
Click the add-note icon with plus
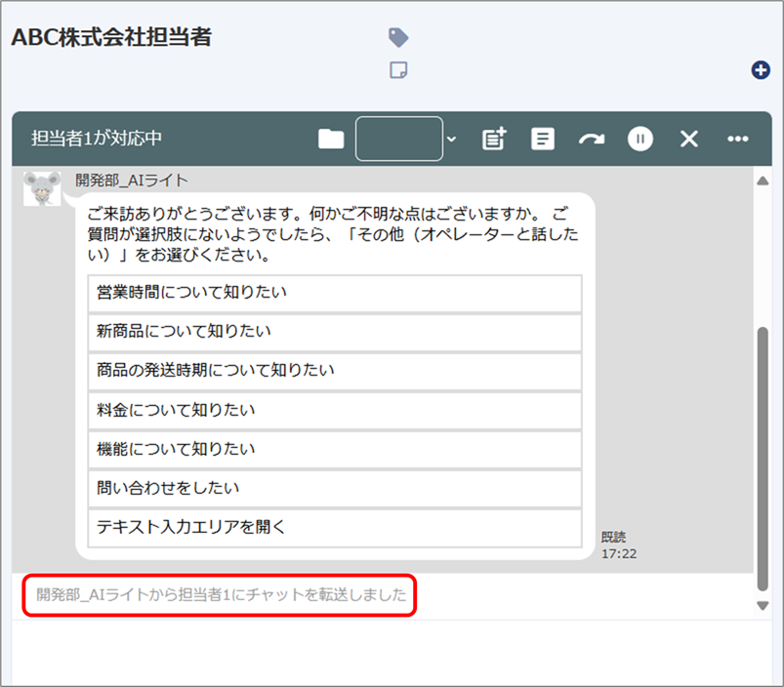[494, 139]
